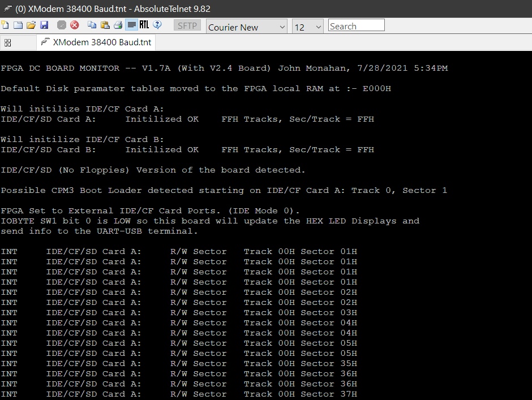The height and width of the screenshot is (400, 532).
Task: Click 'Possible CPM3 Boot Loader detected' line
Action: tap(224, 190)
